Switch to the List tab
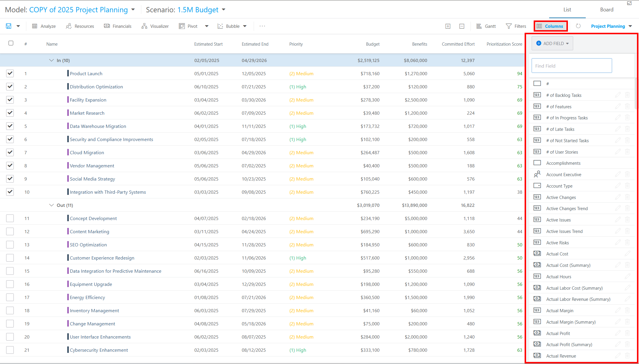 [567, 10]
